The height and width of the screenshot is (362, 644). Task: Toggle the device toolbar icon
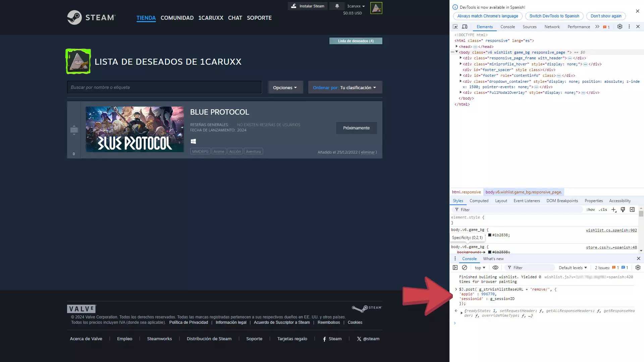pos(465,26)
